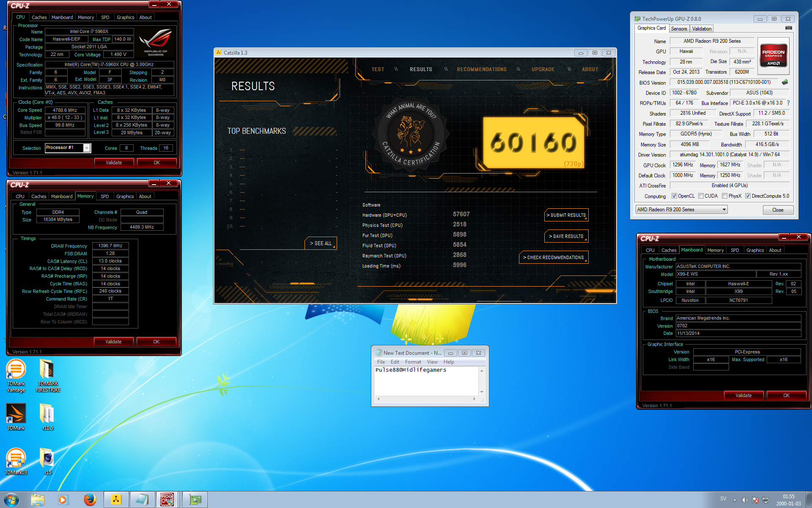Click the DRAM Frequency value 1396.7 MHz
The image size is (812, 508).
110,246
